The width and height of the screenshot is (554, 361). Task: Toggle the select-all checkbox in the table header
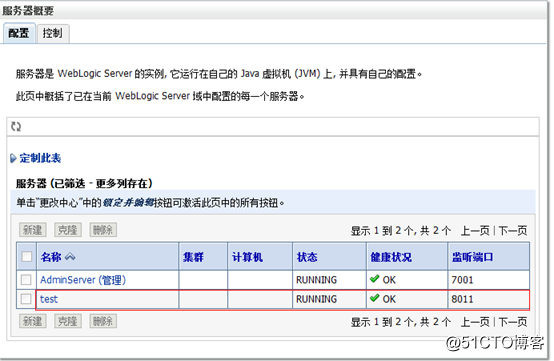click(26, 256)
